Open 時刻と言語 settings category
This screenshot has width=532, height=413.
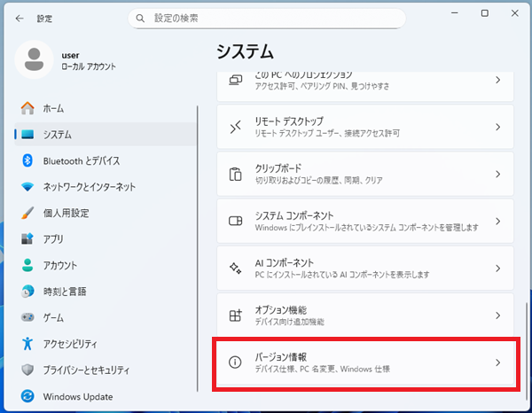click(x=106, y=292)
